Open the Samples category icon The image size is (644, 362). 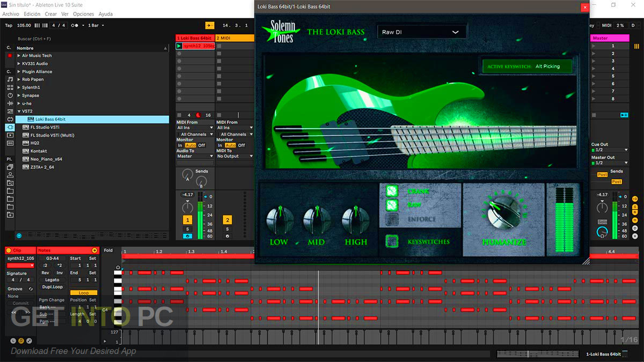(x=10, y=143)
